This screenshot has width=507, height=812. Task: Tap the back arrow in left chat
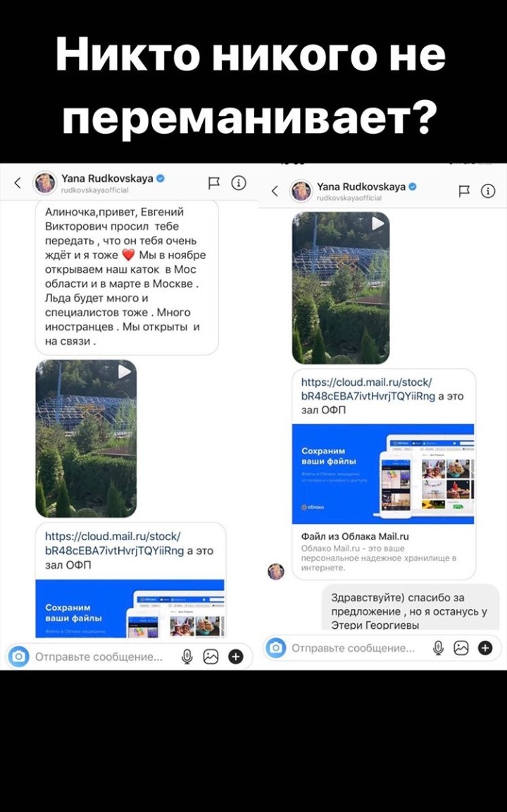[18, 182]
